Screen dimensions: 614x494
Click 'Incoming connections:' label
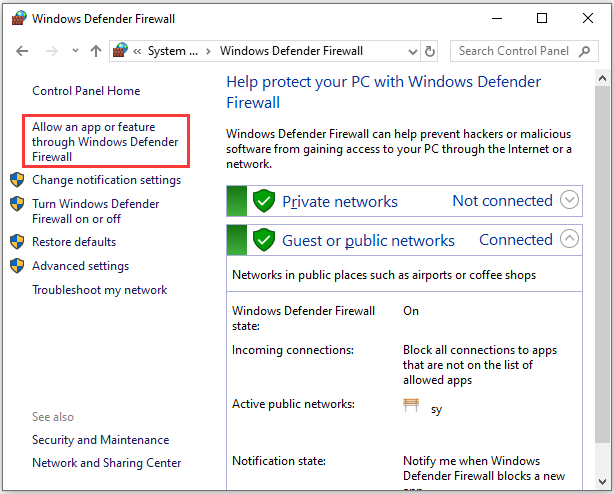[x=293, y=350]
